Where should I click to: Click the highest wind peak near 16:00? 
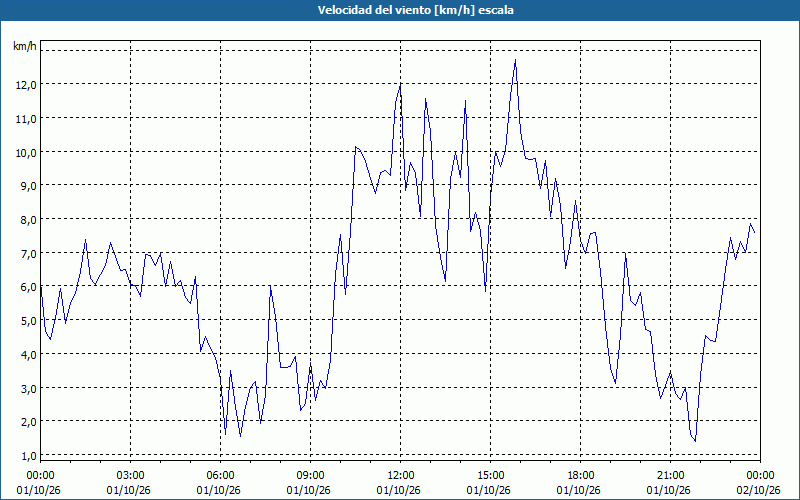click(516, 60)
